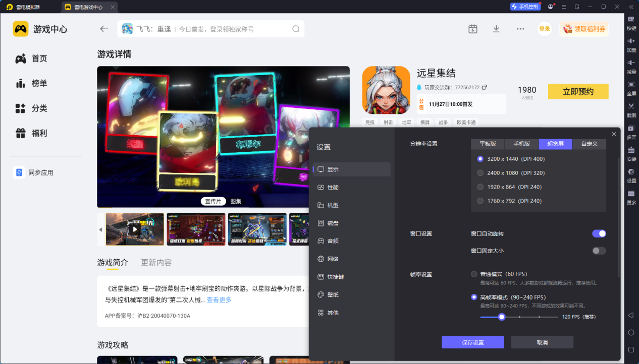
Task: Expand full description via 查看更多
Action: point(219,300)
